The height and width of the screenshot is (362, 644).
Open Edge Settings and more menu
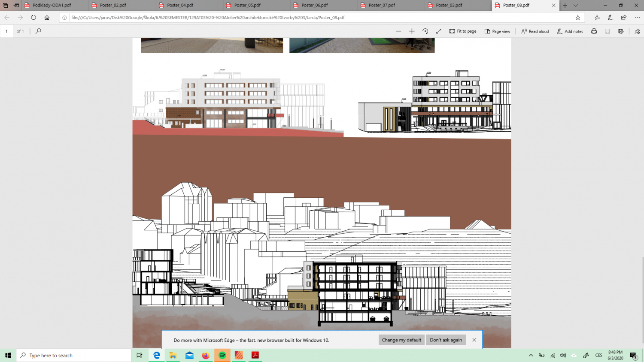coord(637,18)
